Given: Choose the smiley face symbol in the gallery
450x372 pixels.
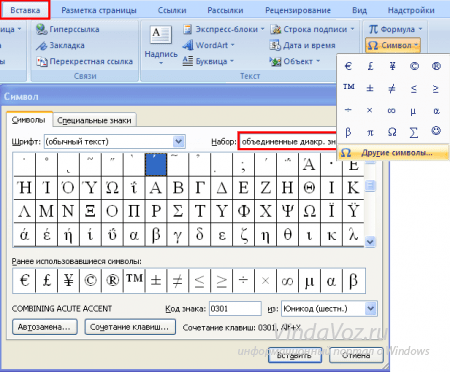Looking at the screenshot, I should [x=436, y=132].
